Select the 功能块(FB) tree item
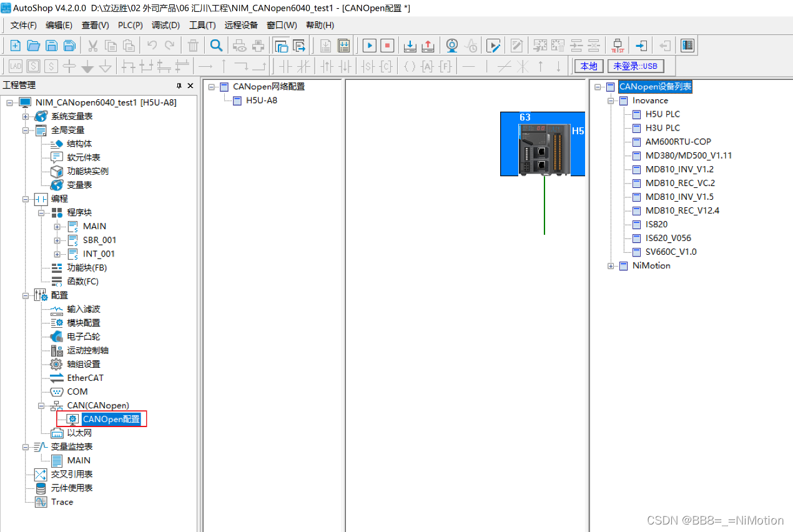This screenshot has height=532, width=793. tap(87, 267)
